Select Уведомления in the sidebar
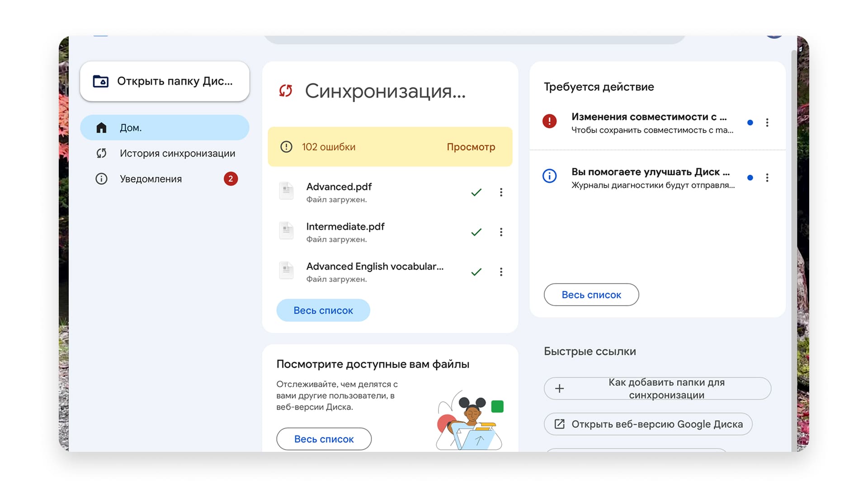868x488 pixels. pyautogui.click(x=151, y=178)
